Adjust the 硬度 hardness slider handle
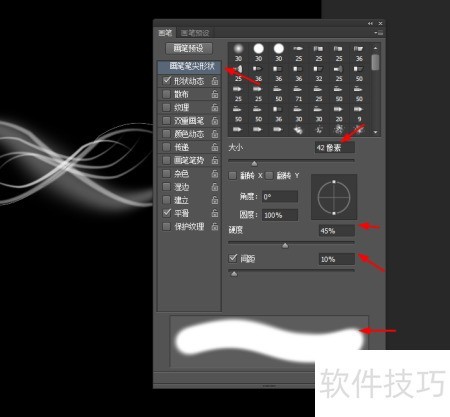Viewport: 450px width, 417px height. (285, 246)
